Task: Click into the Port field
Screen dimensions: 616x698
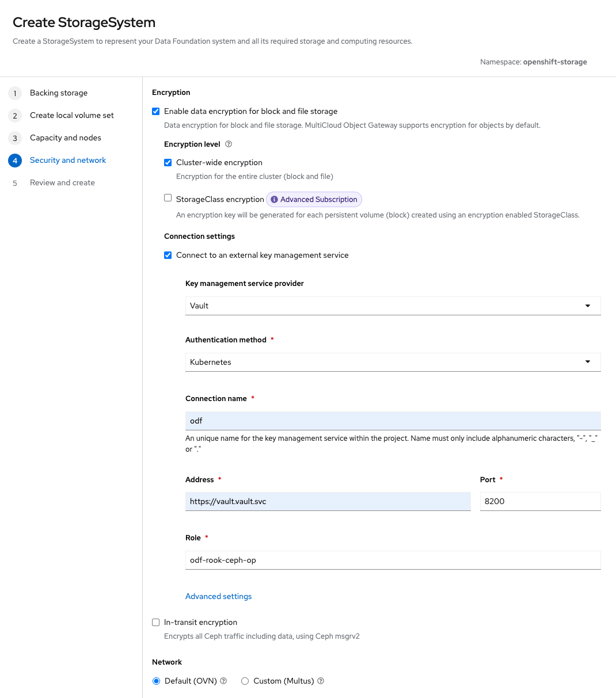Action: click(x=540, y=501)
